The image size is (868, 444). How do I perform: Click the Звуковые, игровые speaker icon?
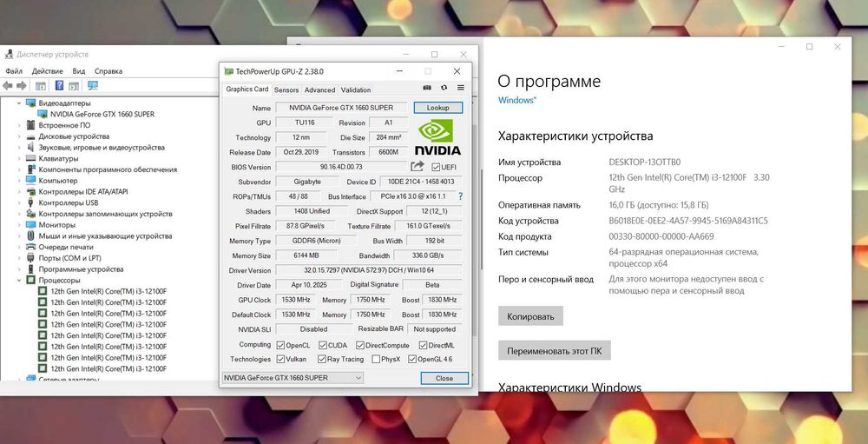(x=30, y=148)
